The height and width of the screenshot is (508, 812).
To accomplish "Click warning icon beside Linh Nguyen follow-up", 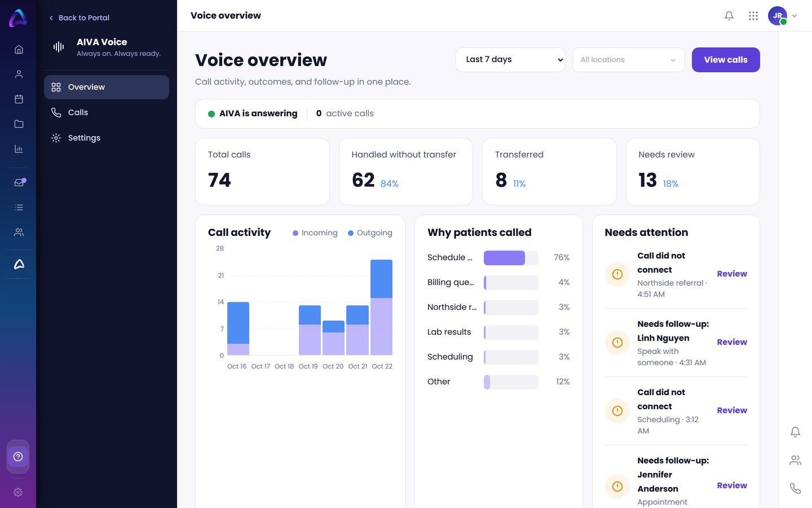I will tap(617, 343).
